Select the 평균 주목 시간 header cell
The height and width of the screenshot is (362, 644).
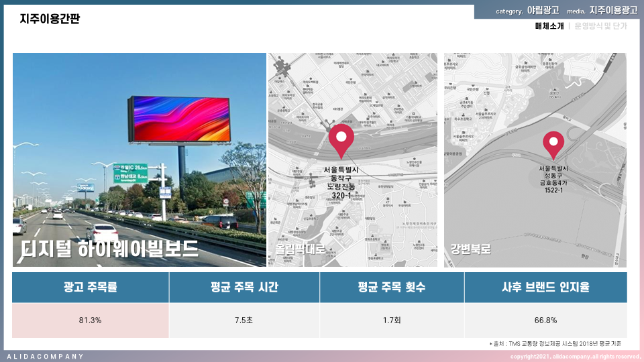click(244, 288)
